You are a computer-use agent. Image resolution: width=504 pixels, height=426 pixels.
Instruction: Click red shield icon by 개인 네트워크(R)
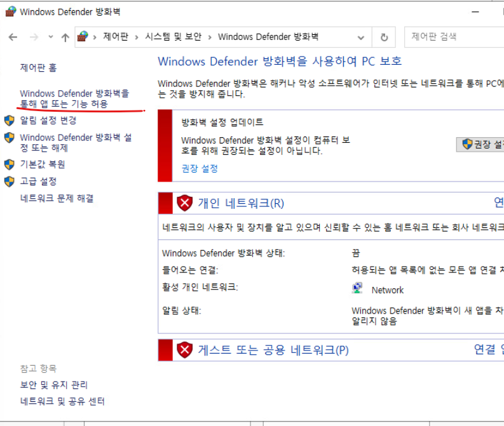click(185, 203)
